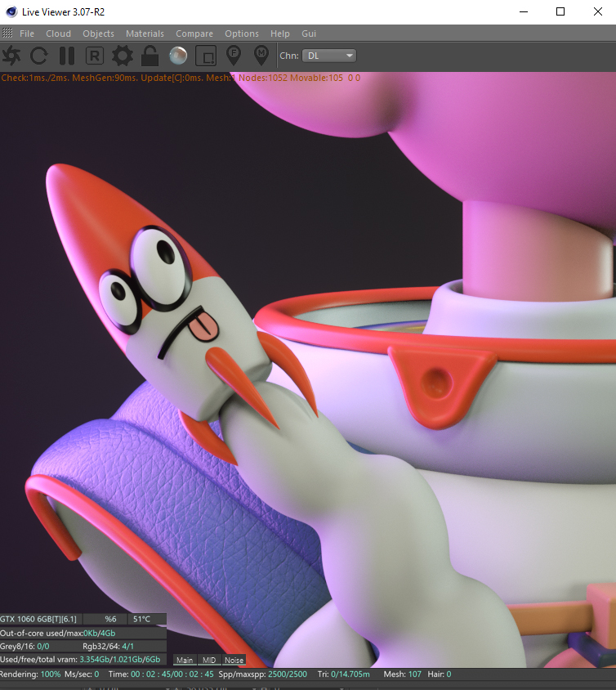The image size is (616, 690).
Task: Click the send scene and restart render icon
Action: [x=11, y=56]
